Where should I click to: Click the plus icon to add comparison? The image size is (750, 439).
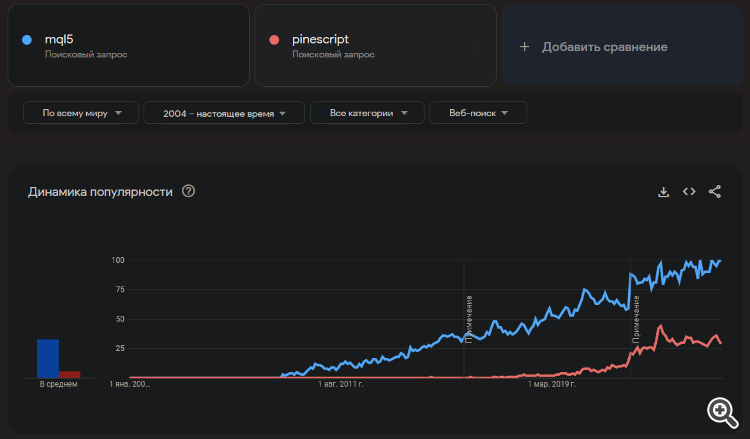524,47
